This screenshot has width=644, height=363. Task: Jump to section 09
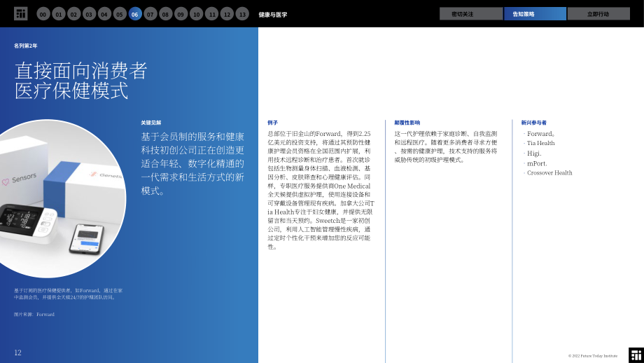[x=181, y=14]
